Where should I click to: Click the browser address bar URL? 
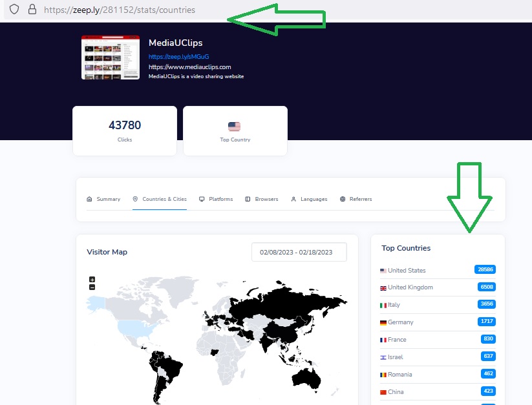pyautogui.click(x=120, y=10)
